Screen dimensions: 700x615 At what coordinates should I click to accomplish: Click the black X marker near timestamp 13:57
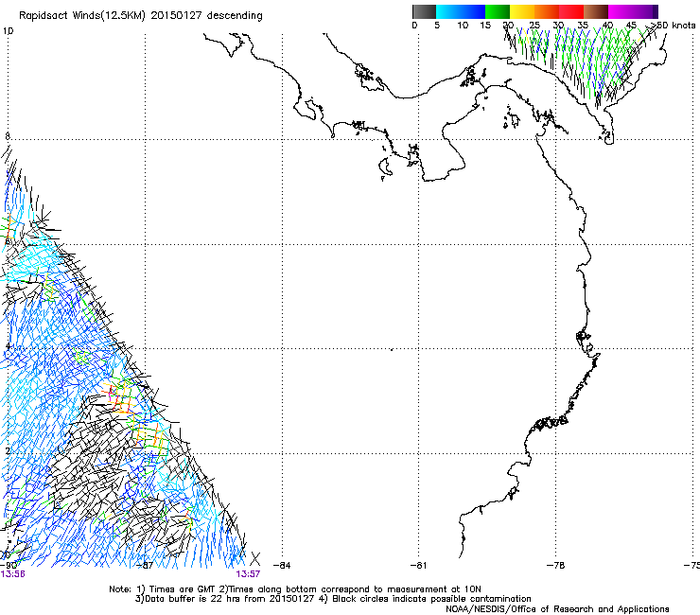click(x=254, y=558)
